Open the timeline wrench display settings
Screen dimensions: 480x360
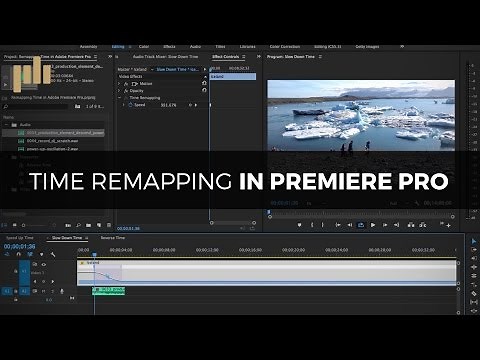[53, 254]
